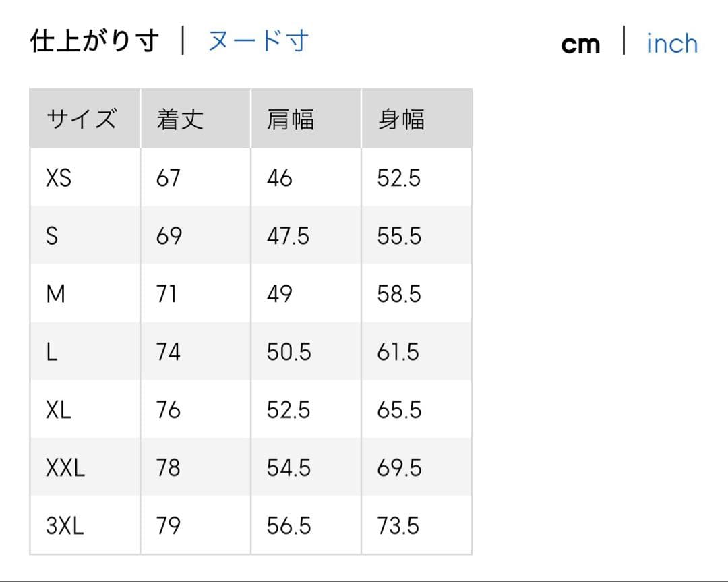The height and width of the screenshot is (582, 728).
Task: Select the XL size row label
Action: tap(59, 410)
